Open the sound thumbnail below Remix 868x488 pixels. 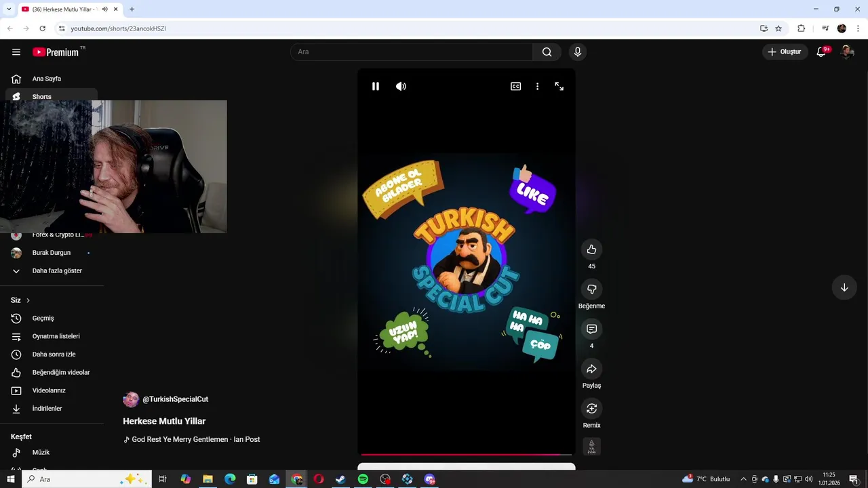(x=591, y=446)
